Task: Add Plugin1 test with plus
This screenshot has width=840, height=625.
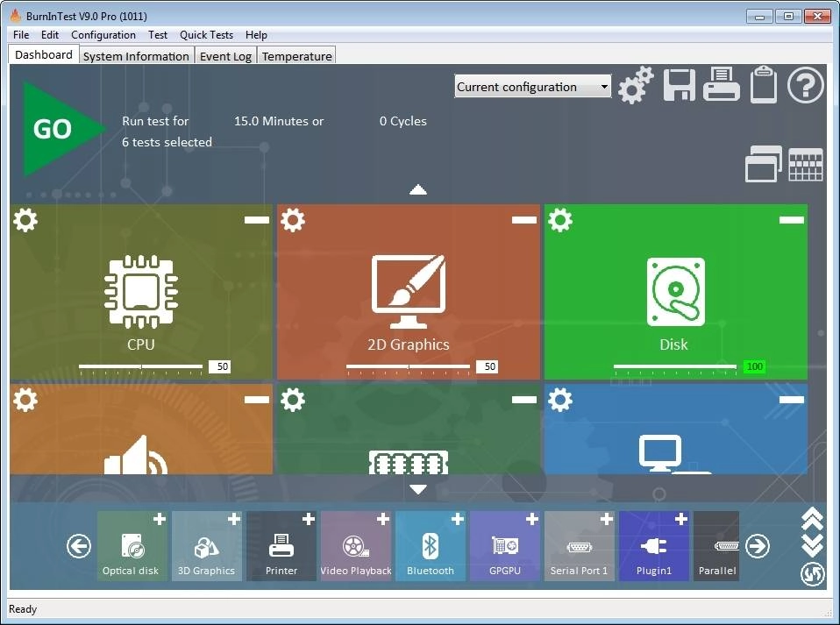Action: point(681,519)
